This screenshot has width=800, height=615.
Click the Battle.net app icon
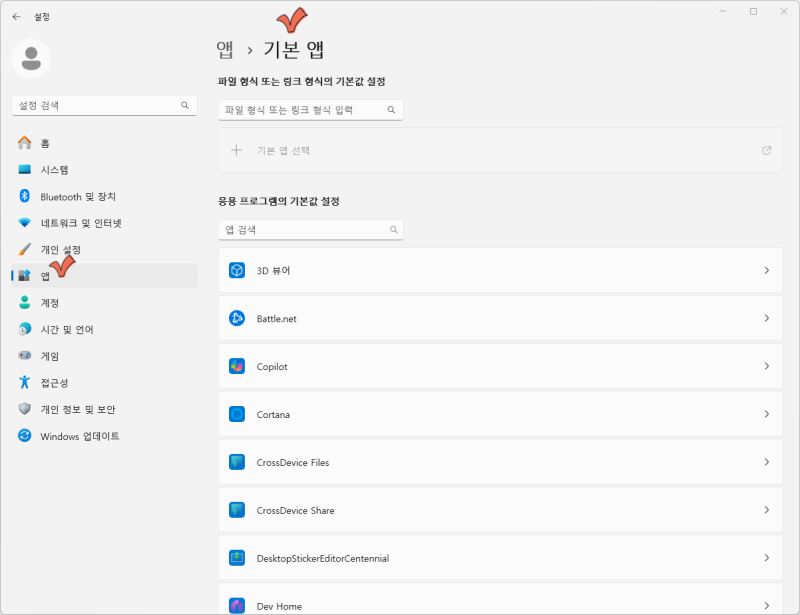click(x=237, y=318)
